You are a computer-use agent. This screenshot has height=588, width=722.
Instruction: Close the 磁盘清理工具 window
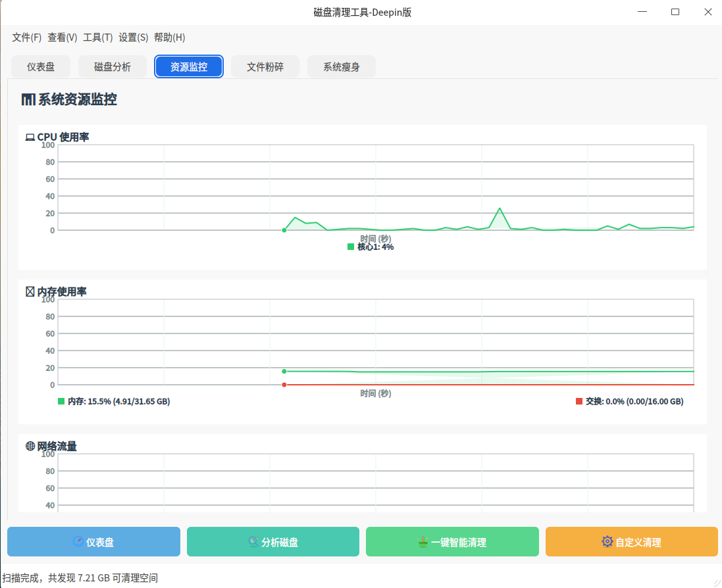708,12
